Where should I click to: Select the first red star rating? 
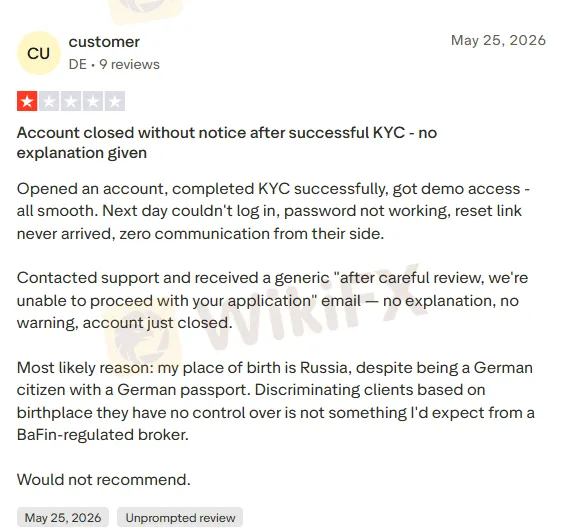27,101
